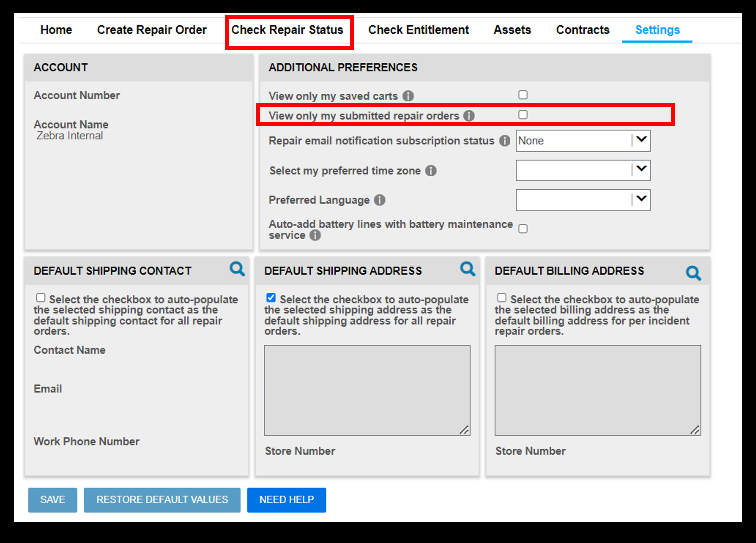Go to the Home tab
This screenshot has height=543, width=756.
[x=56, y=30]
